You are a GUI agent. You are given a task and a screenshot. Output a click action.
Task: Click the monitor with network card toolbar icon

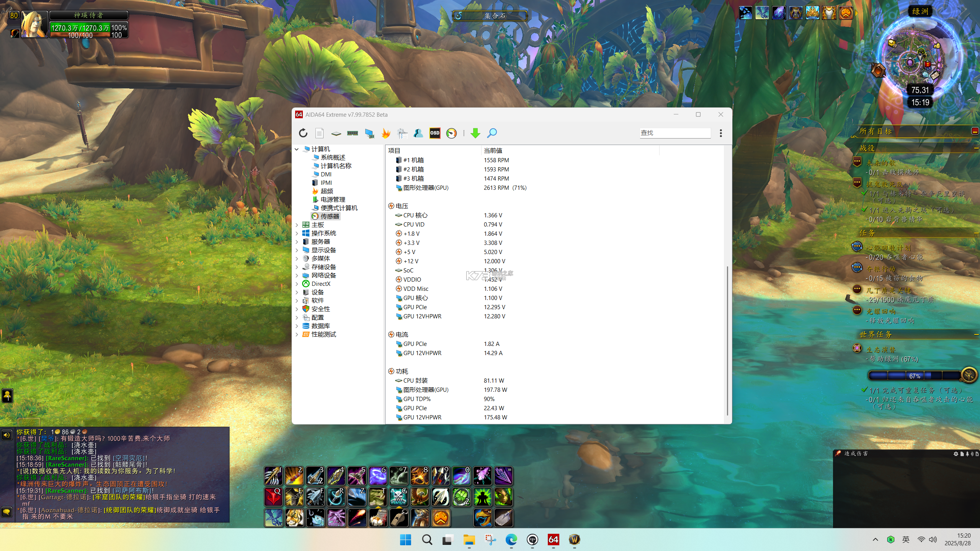click(x=369, y=133)
